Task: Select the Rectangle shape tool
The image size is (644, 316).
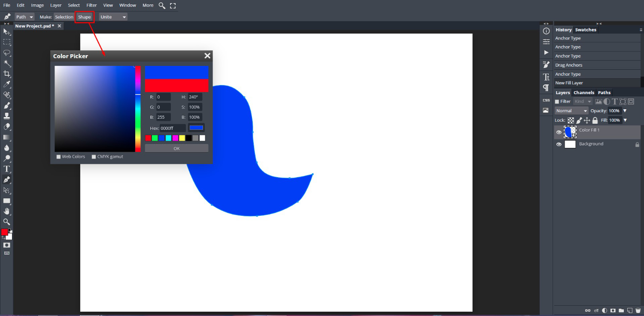Action: point(7,201)
